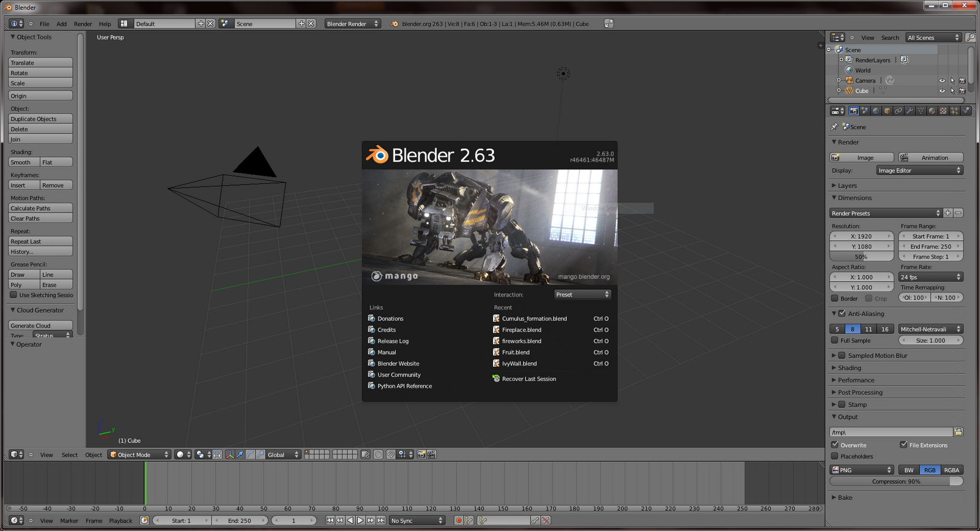The width and height of the screenshot is (980, 531).
Task: Click the Translate button
Action: [40, 62]
